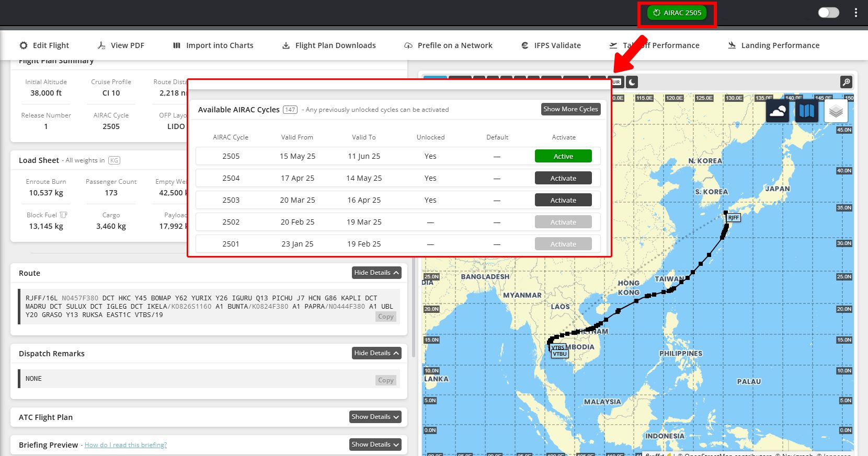Click Valid From date 23 Jan 25
The width and height of the screenshot is (868, 456).
(298, 244)
